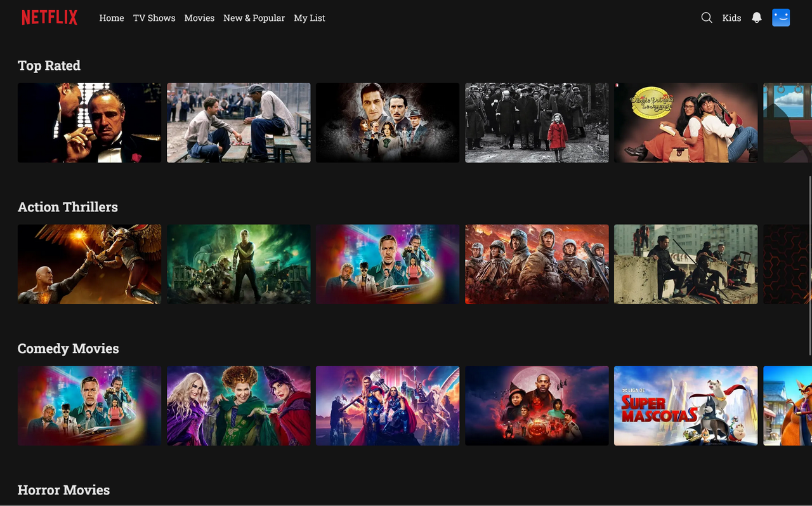Open the Action Thrillers row heading
Image resolution: width=812 pixels, height=506 pixels.
(x=68, y=207)
